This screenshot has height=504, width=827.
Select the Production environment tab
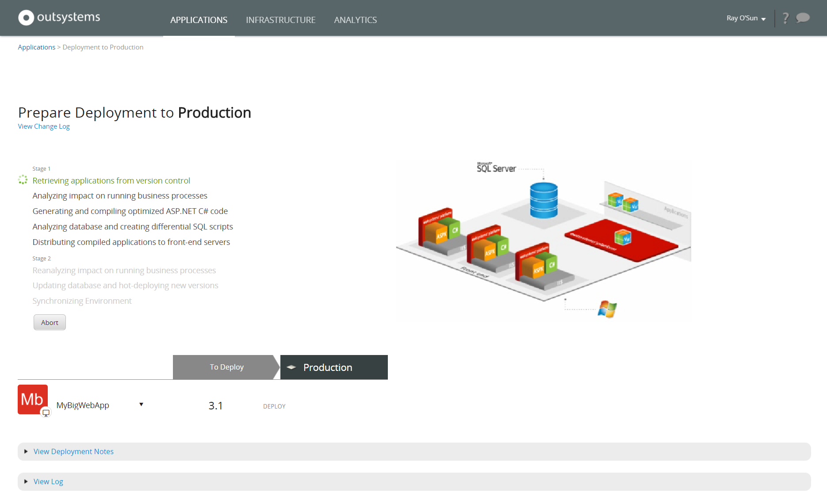coord(327,367)
